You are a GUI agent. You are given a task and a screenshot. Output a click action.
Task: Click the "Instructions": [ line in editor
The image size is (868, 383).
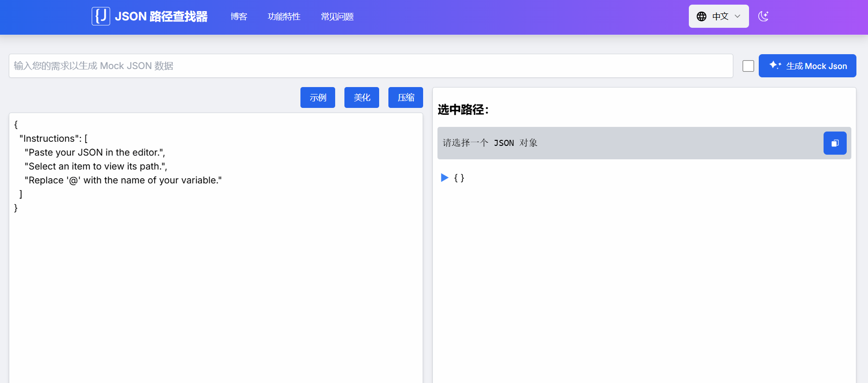click(54, 138)
